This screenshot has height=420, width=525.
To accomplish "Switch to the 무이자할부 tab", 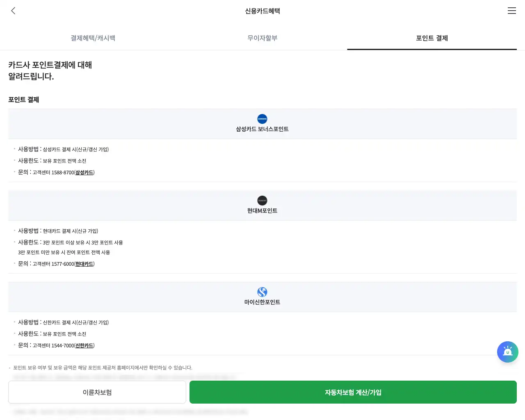I will point(262,38).
